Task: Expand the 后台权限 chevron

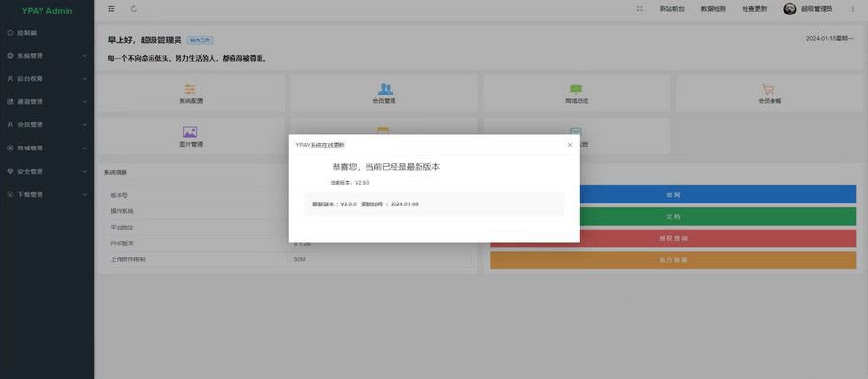Action: coord(84,79)
